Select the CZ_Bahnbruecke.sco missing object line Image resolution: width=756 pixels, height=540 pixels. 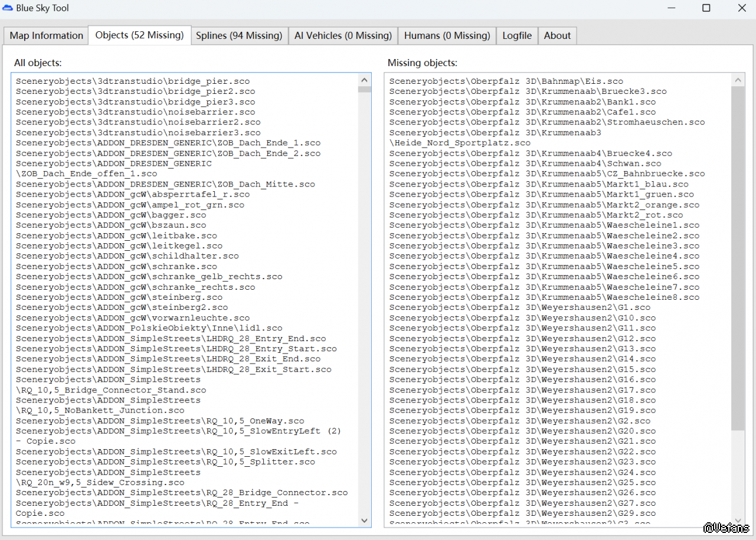click(x=546, y=174)
